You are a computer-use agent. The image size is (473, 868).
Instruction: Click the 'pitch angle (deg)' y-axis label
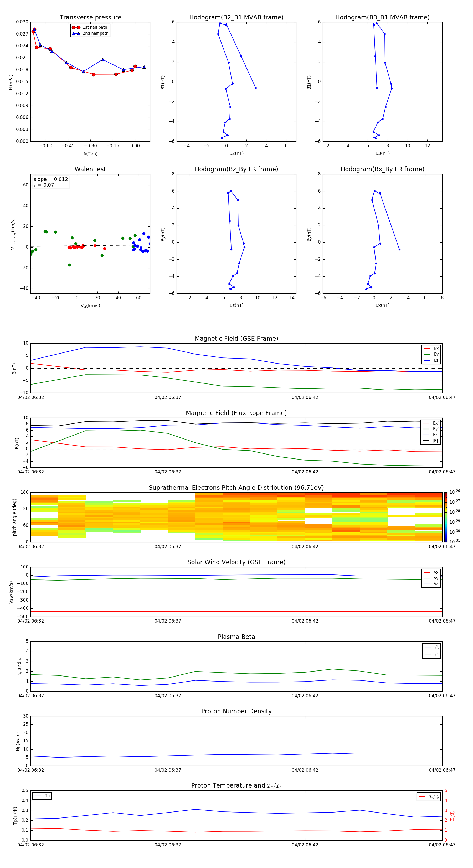14,517
